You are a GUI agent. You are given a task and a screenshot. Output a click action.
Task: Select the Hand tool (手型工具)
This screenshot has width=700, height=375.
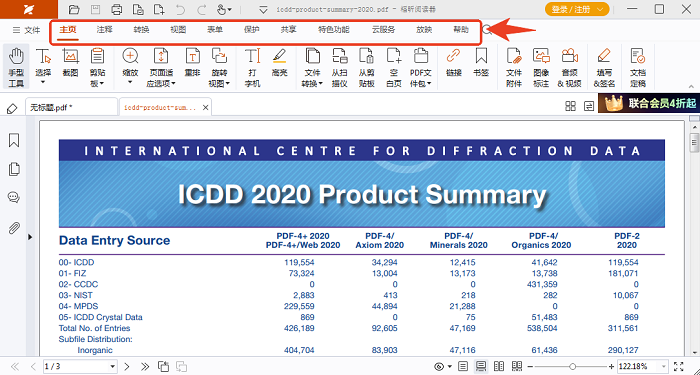(17, 67)
